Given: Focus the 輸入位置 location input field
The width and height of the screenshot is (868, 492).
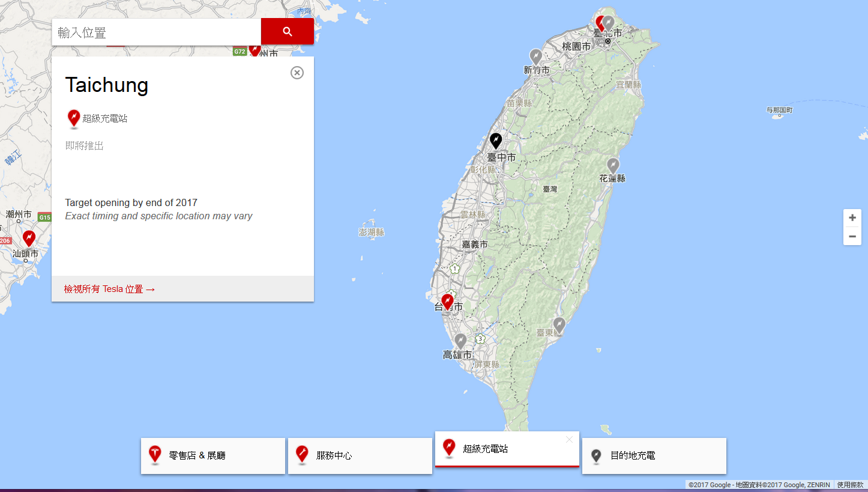Looking at the screenshot, I should [157, 32].
